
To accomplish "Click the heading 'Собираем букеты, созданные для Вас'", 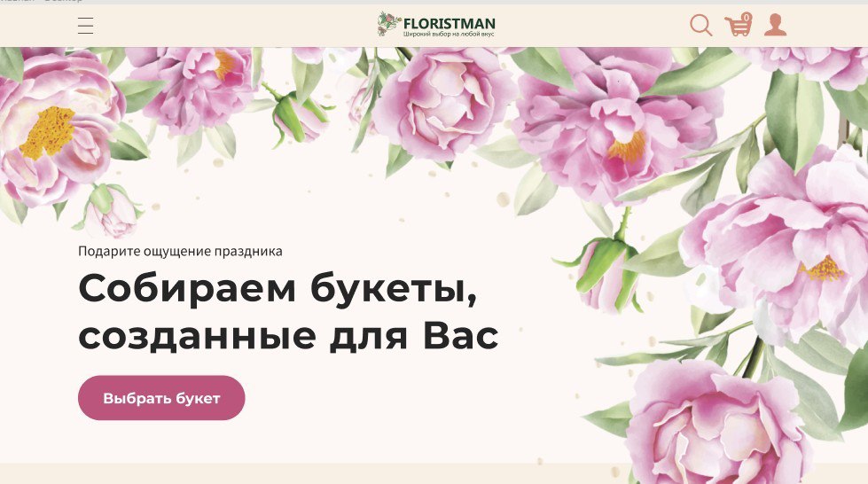I will [288, 311].
